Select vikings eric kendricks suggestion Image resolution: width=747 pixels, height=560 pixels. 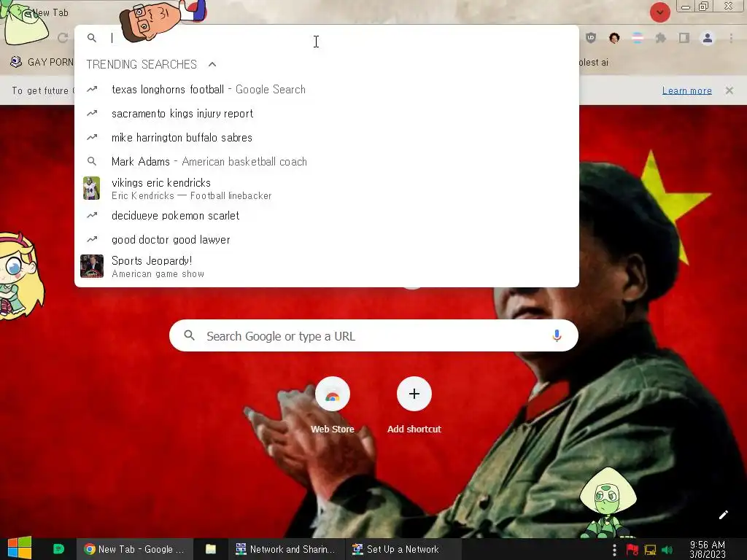coord(327,189)
